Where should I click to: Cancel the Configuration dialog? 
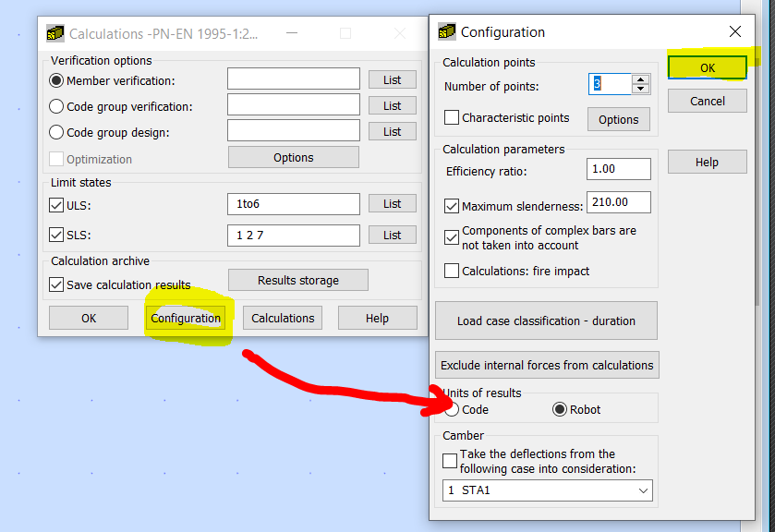(708, 101)
